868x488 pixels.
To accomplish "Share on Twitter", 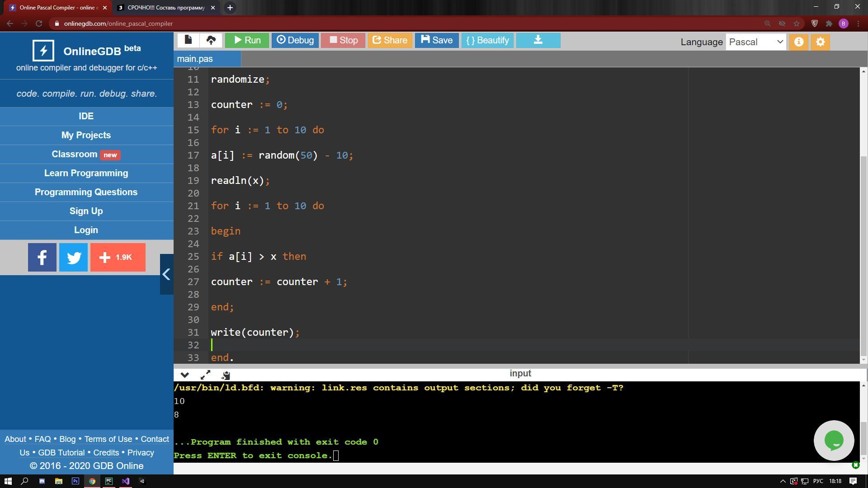I will point(73,257).
